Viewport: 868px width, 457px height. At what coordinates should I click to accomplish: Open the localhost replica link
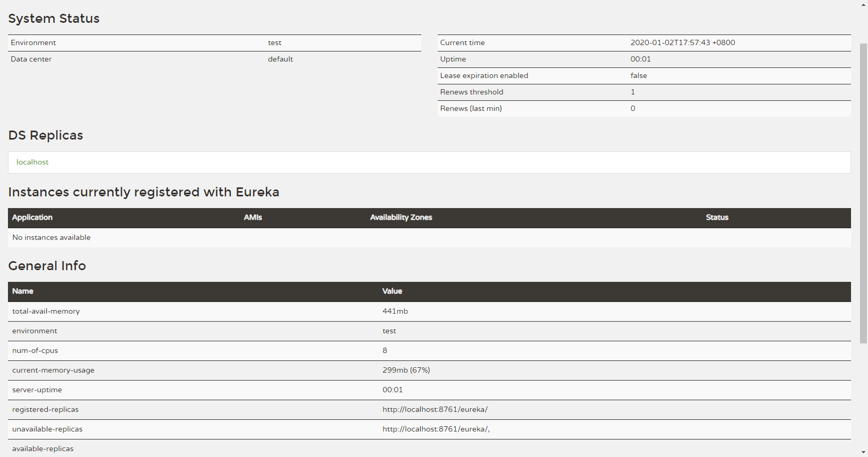[32, 162]
